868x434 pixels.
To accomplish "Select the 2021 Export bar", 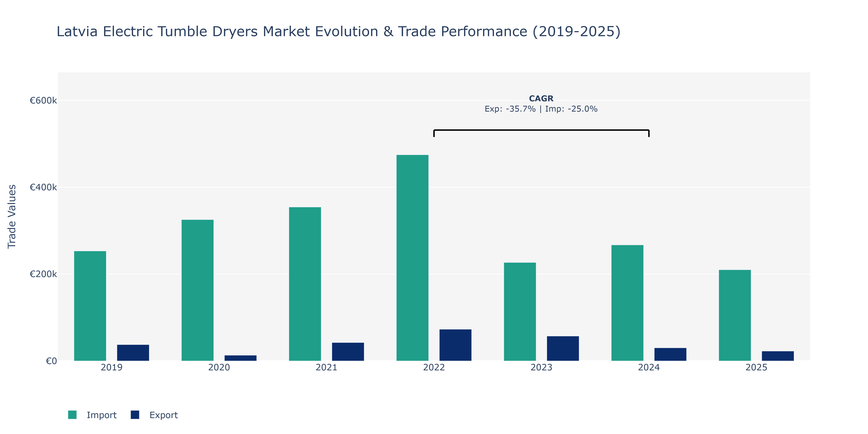I will point(348,352).
